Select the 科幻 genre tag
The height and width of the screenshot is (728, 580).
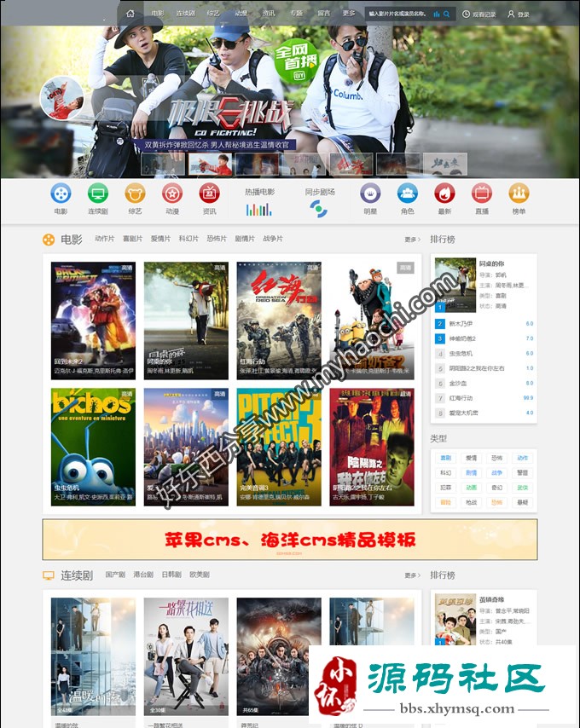(x=446, y=472)
